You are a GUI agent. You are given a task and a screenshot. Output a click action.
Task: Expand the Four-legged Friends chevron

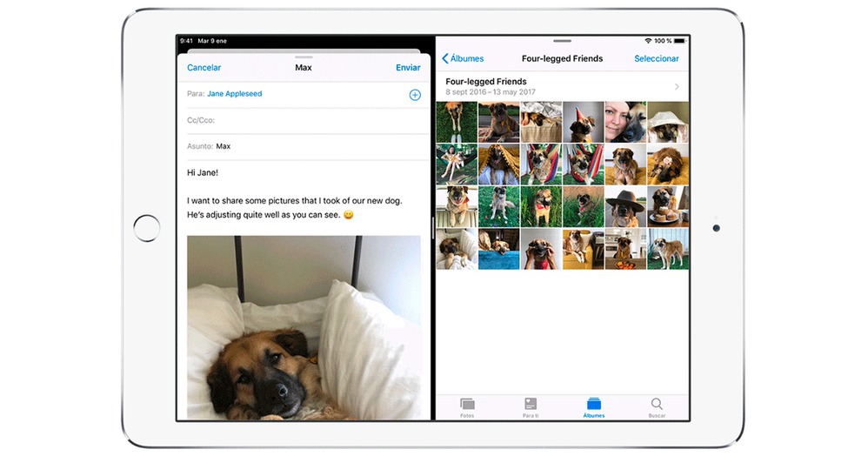[677, 87]
